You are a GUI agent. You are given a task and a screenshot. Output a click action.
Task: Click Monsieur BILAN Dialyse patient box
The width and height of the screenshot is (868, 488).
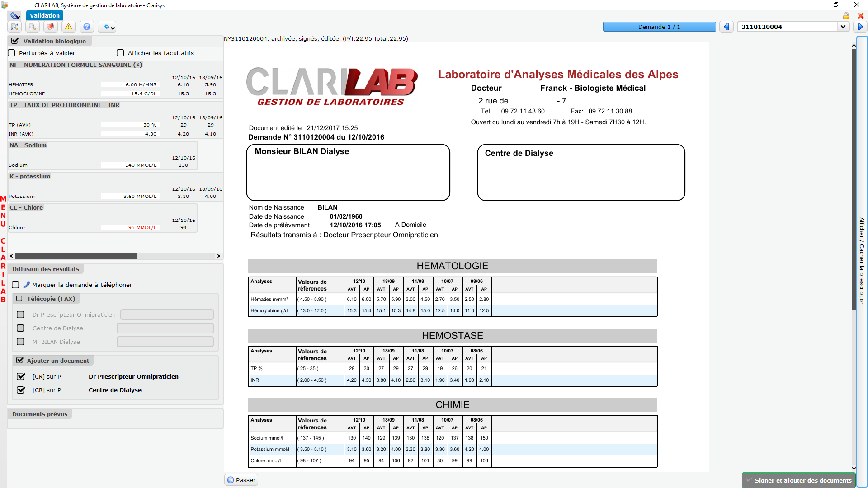348,173
